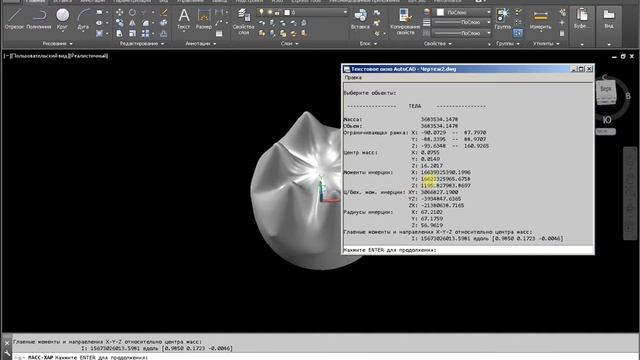640x360 pixels.
Task: Open the linetype ПоСлою dropdown
Action: [462, 33]
